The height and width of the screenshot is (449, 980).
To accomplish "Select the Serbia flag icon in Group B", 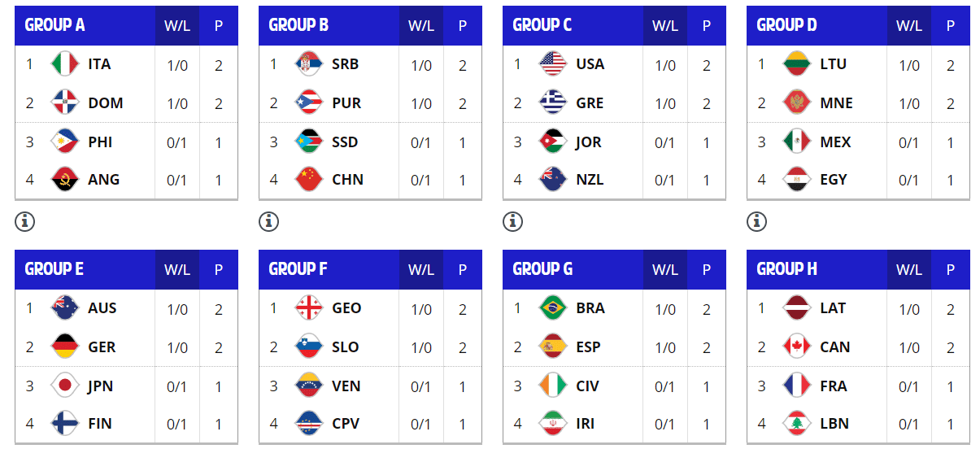I will pyautogui.click(x=309, y=64).
